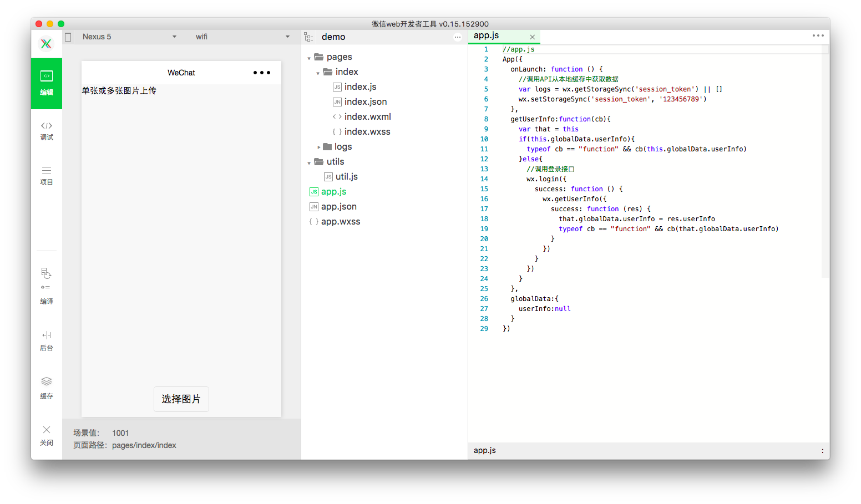Click the 关闭 close project icon
The image size is (861, 504).
47,435
